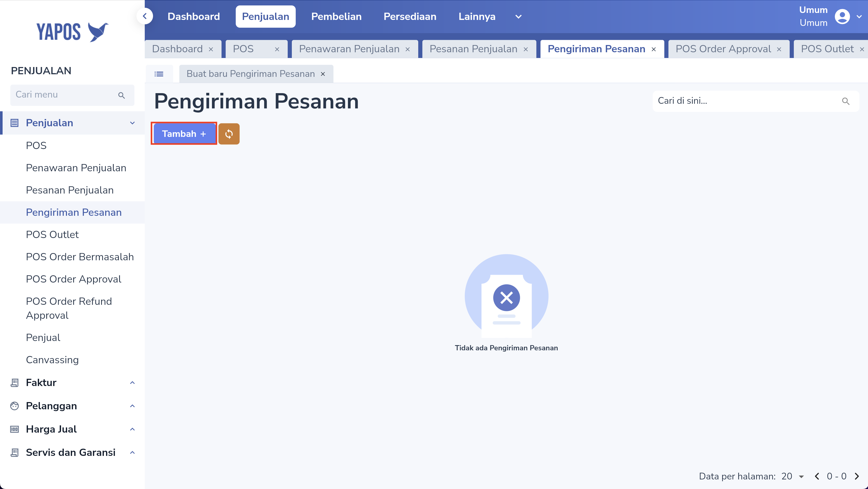Close the POS Order Approval tab
This screenshot has width=868, height=489.
779,49
